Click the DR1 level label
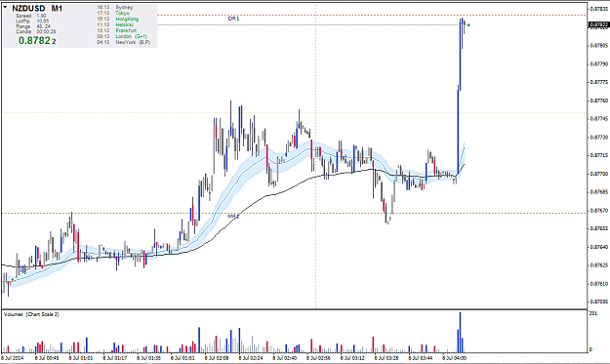 (x=233, y=19)
